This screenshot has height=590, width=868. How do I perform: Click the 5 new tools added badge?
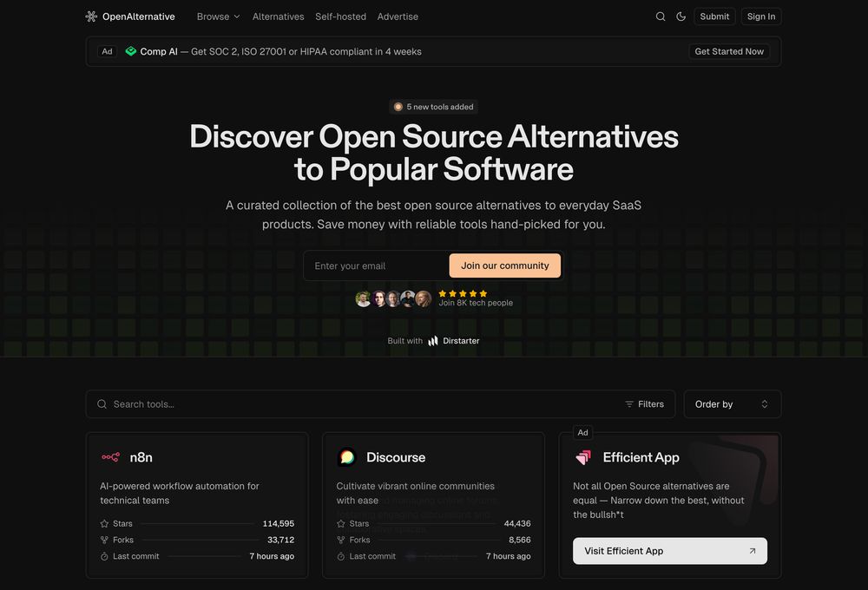433,107
